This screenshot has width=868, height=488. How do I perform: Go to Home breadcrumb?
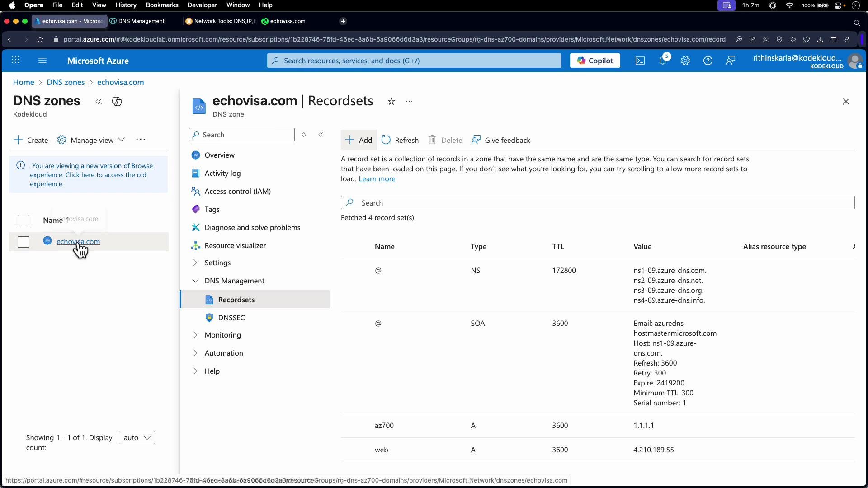click(x=24, y=82)
